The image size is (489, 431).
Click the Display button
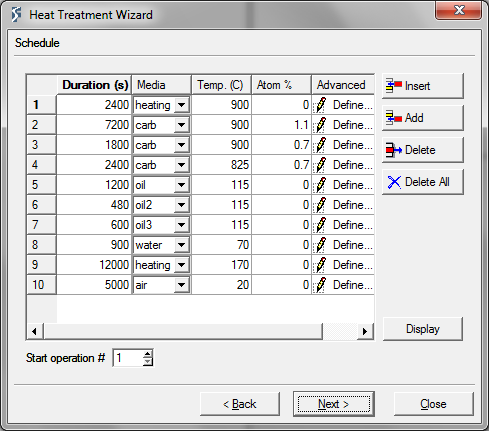423,329
